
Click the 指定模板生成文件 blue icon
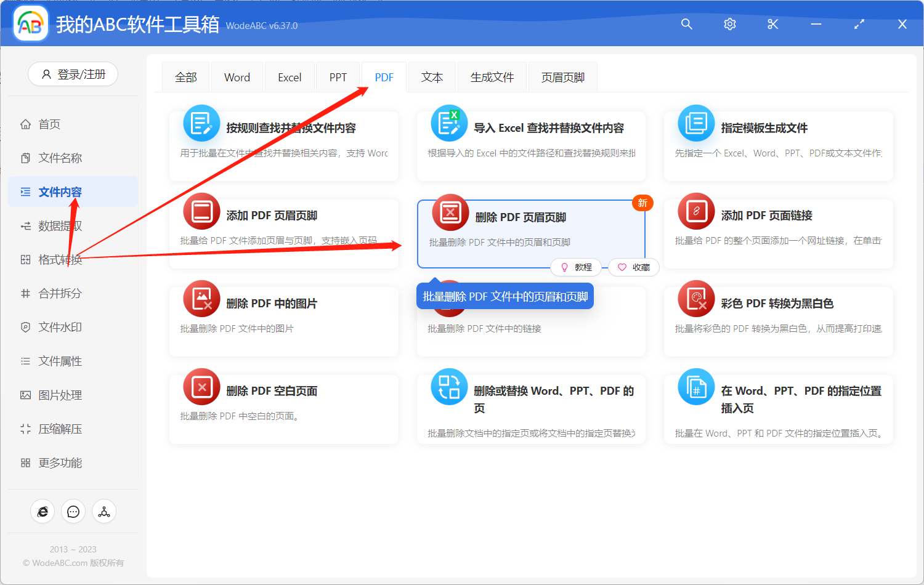tap(696, 123)
